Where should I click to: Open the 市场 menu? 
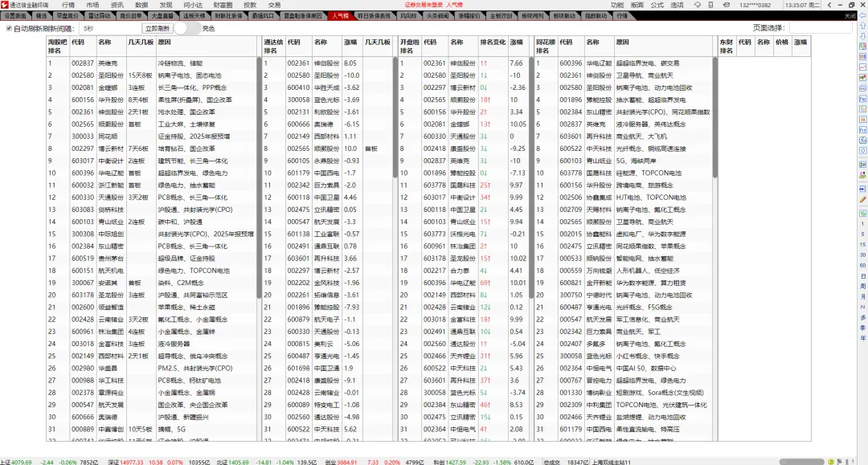pyautogui.click(x=92, y=5)
